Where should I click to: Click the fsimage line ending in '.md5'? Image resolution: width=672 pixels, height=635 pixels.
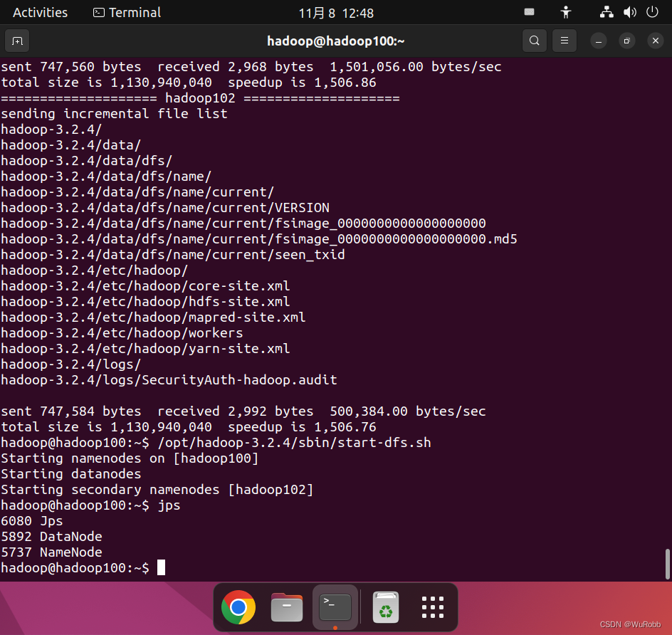coord(259,239)
